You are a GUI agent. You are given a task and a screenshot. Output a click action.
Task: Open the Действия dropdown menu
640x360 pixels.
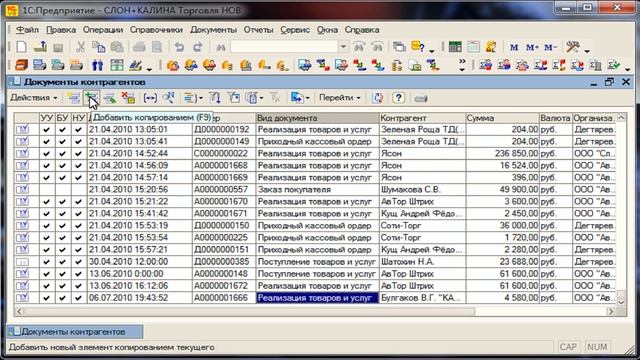point(33,98)
